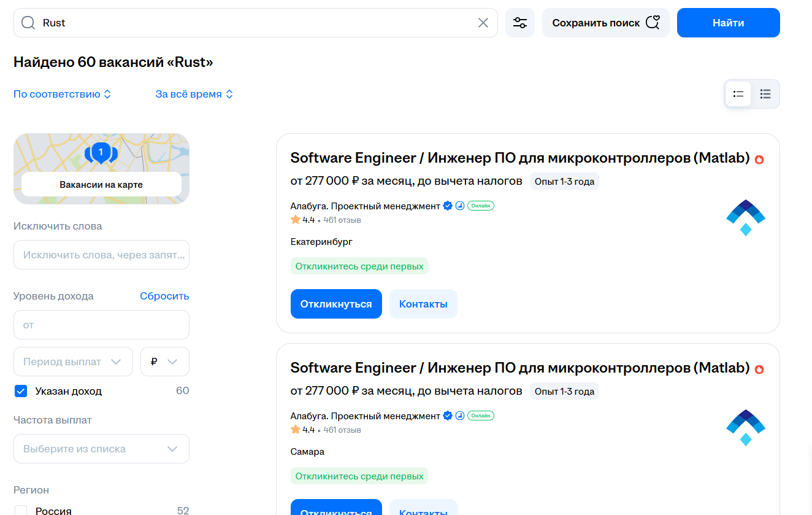Open search filters settings icon
This screenshot has width=812, height=515.
(x=520, y=23)
